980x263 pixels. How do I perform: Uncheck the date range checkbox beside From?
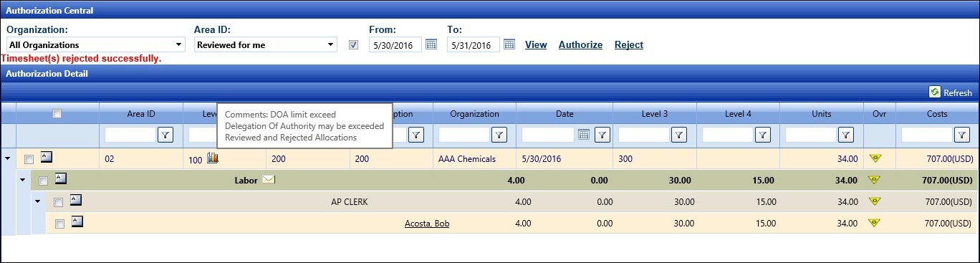353,44
